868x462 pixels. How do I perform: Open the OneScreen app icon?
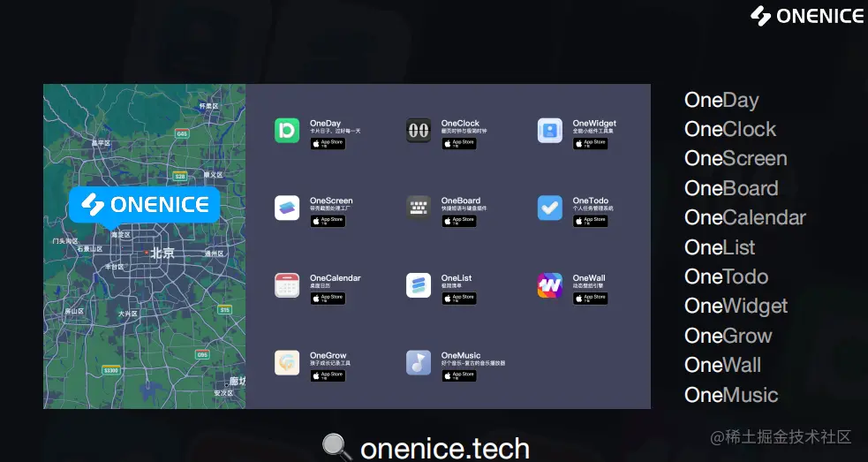tap(287, 208)
